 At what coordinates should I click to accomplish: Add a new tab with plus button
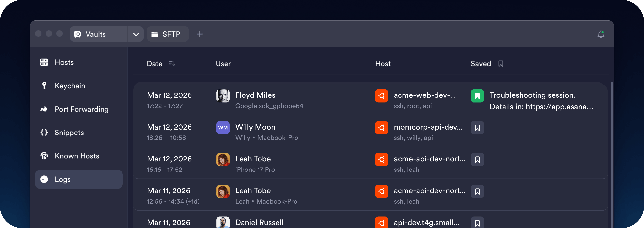[x=199, y=34]
